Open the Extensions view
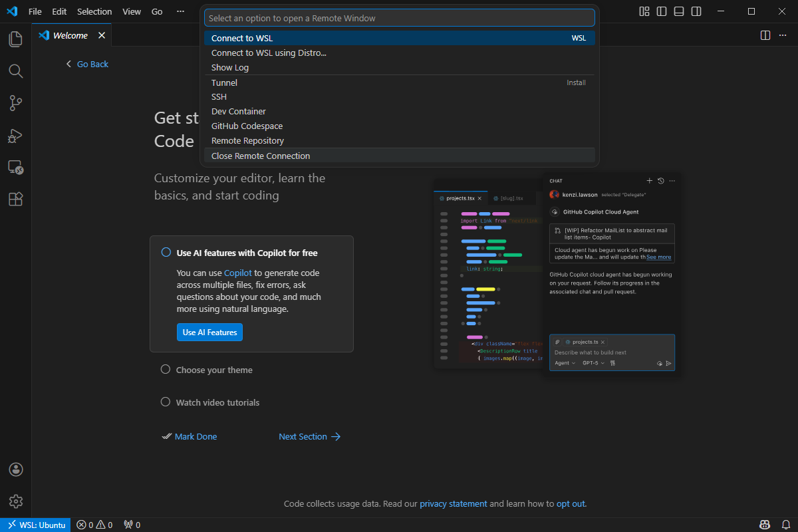This screenshot has width=798, height=532. pos(15,199)
